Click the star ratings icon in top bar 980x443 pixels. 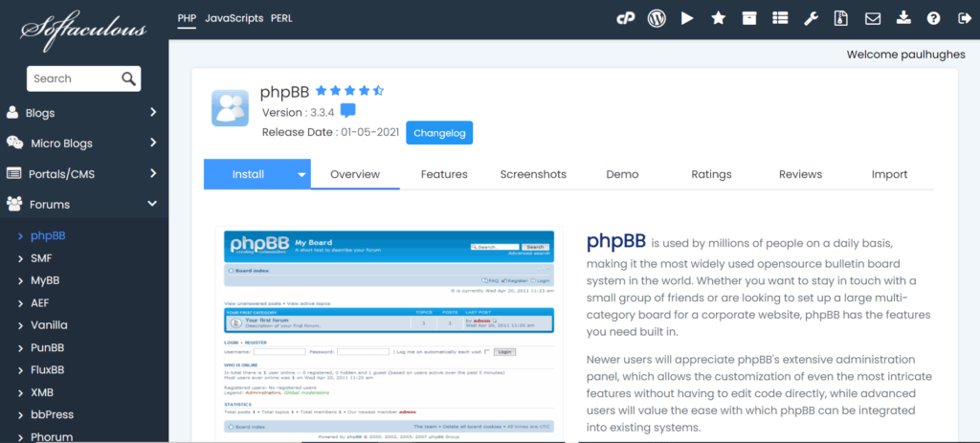tap(718, 19)
